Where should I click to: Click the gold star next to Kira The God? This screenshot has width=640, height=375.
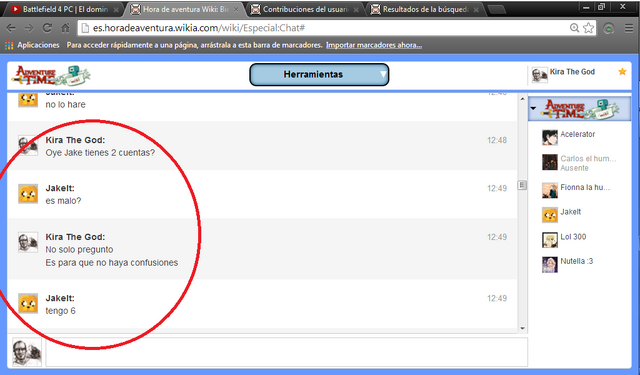(622, 72)
